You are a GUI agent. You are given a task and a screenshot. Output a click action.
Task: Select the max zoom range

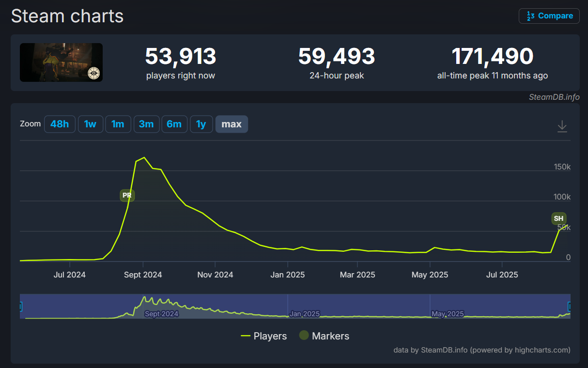[x=232, y=124]
